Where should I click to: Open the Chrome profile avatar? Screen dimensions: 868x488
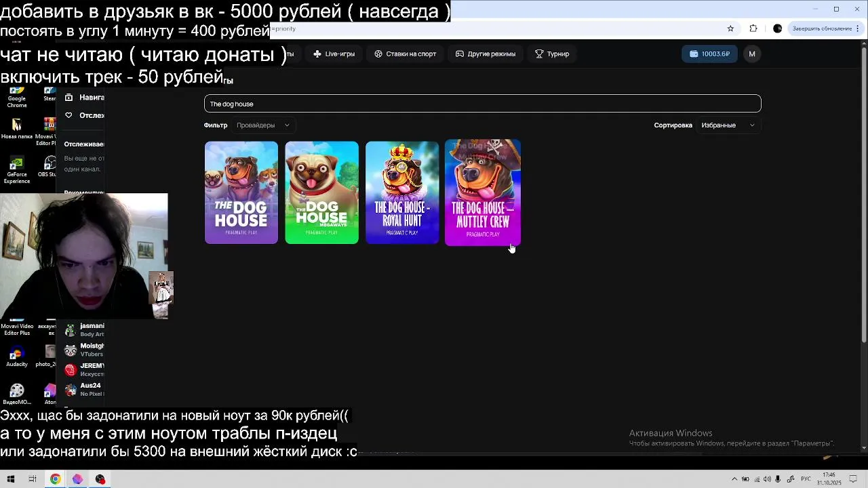[x=777, y=28]
